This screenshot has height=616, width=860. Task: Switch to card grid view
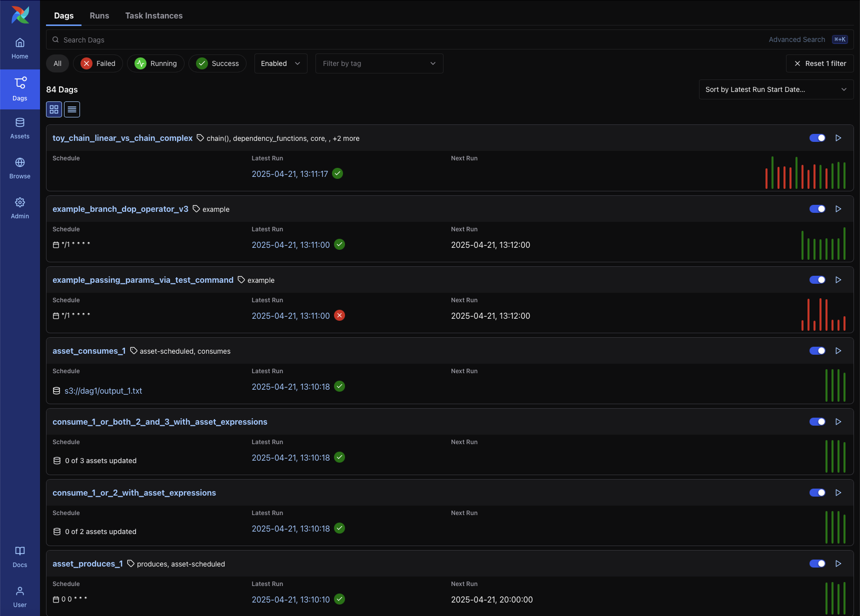(54, 109)
